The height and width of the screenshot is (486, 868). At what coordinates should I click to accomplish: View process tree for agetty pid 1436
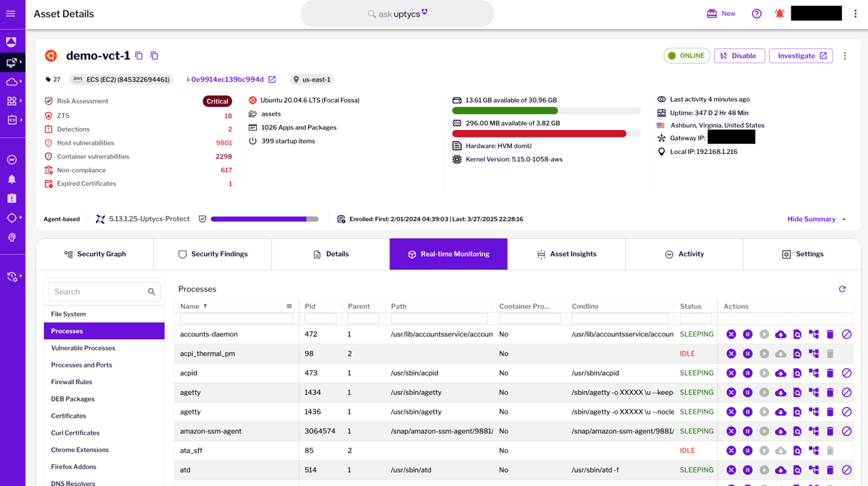point(814,412)
